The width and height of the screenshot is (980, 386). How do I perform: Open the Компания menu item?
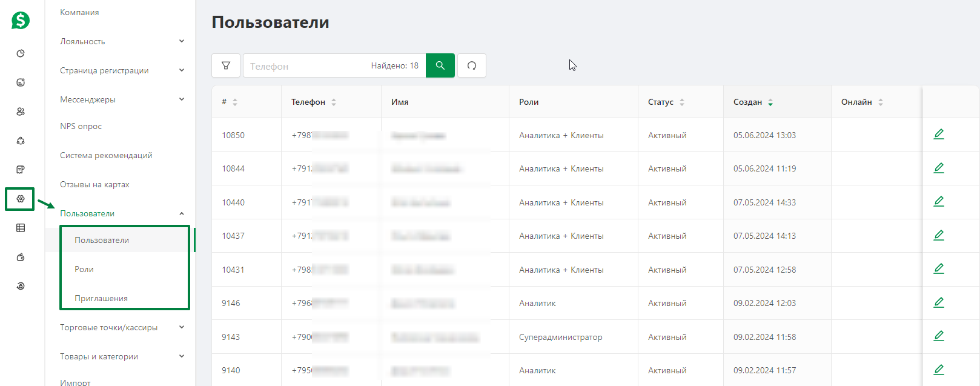click(79, 12)
